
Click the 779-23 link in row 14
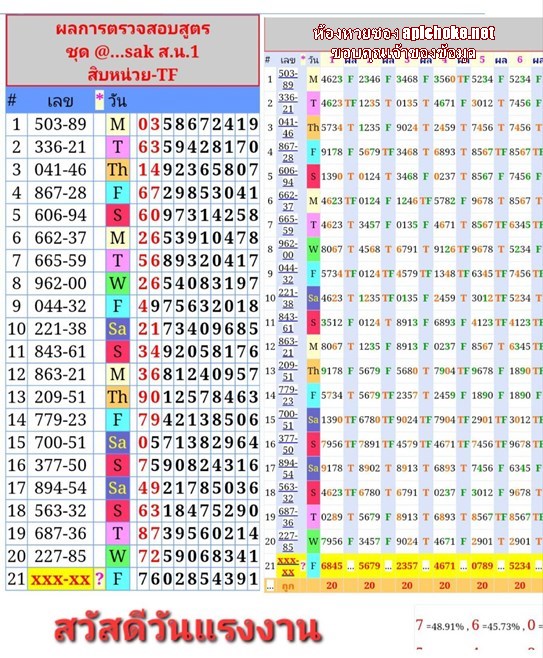pyautogui.click(x=288, y=395)
